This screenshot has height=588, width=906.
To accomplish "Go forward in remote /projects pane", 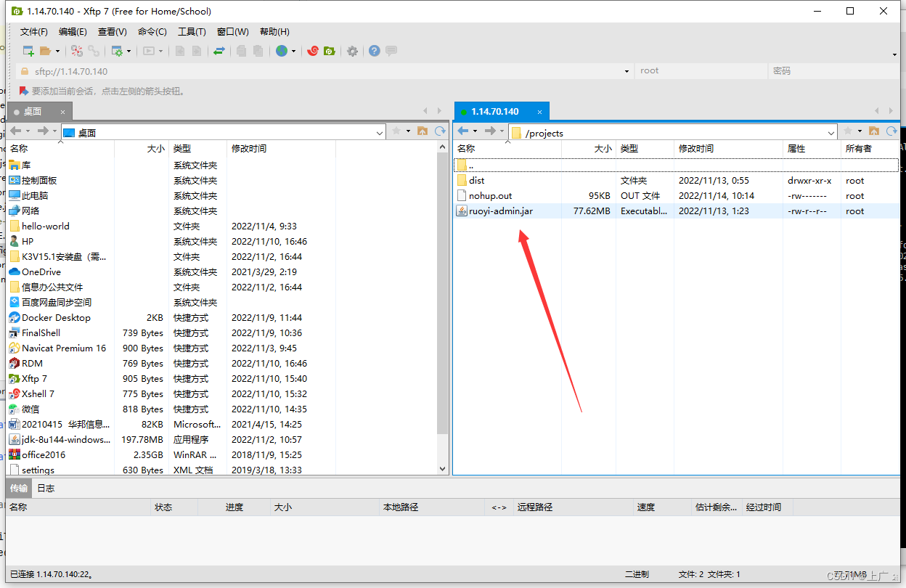I will 490,131.
